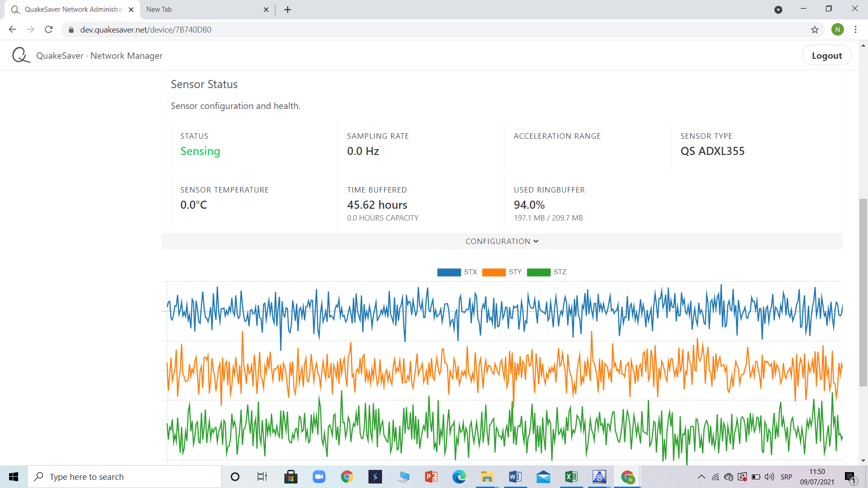Open battery status in system tray
868x488 pixels.
(x=756, y=477)
